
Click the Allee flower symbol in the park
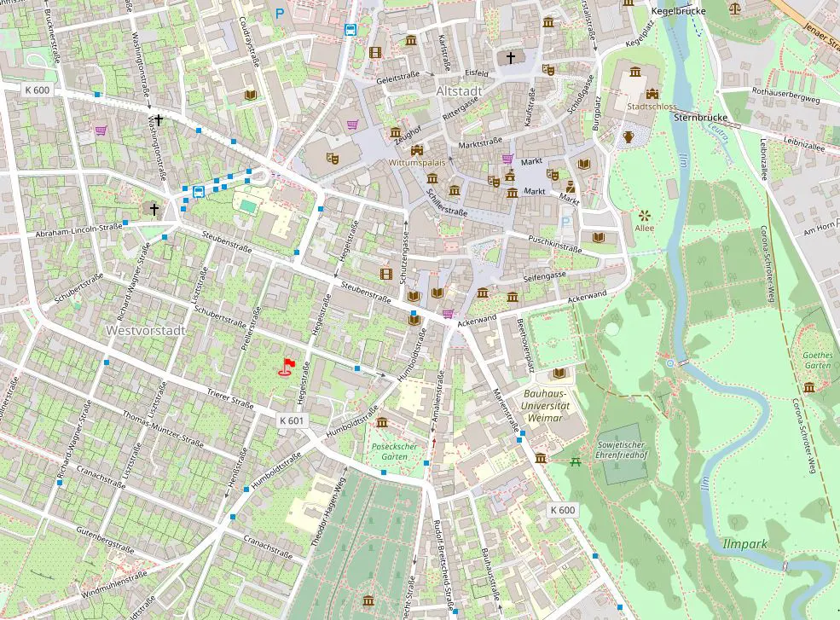(643, 216)
